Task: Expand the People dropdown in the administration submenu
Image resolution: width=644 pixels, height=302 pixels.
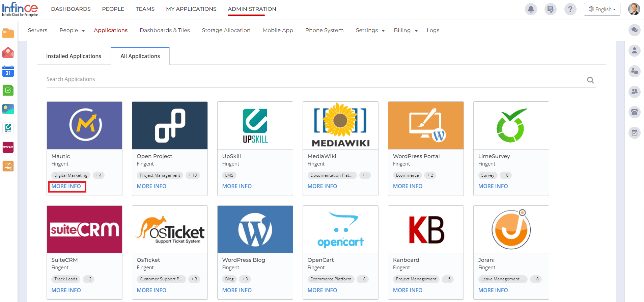Action: (x=72, y=30)
